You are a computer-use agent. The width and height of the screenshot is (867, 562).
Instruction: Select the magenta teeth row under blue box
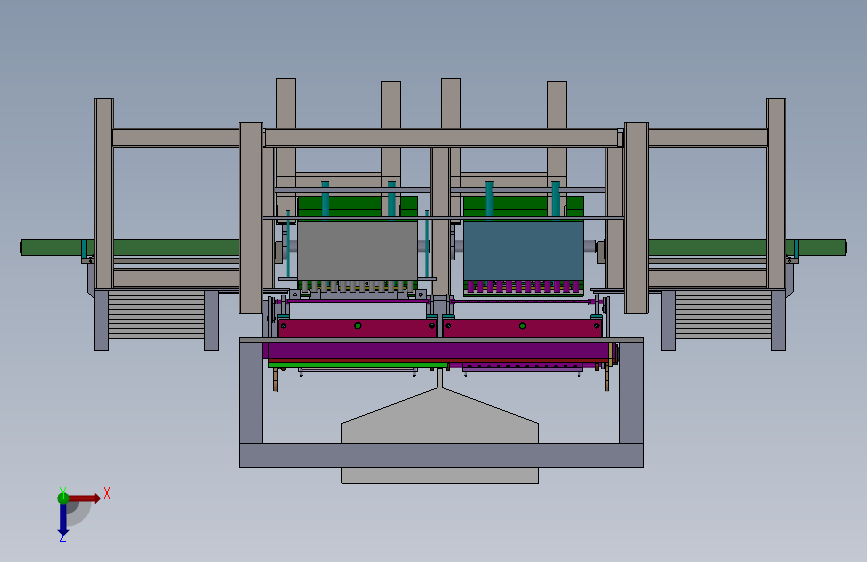pos(523,287)
